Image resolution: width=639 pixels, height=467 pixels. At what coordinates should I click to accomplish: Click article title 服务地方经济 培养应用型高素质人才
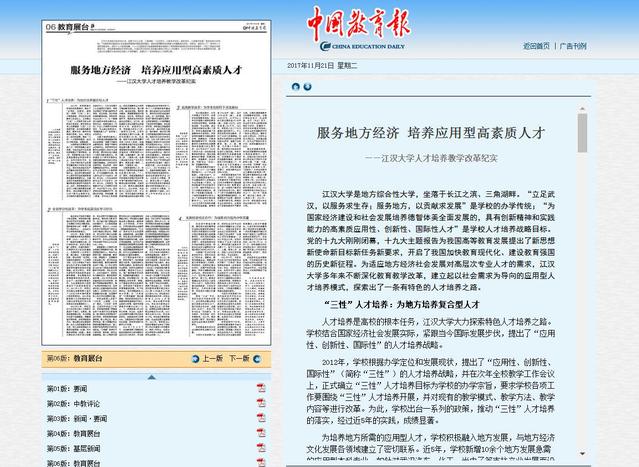tap(431, 133)
